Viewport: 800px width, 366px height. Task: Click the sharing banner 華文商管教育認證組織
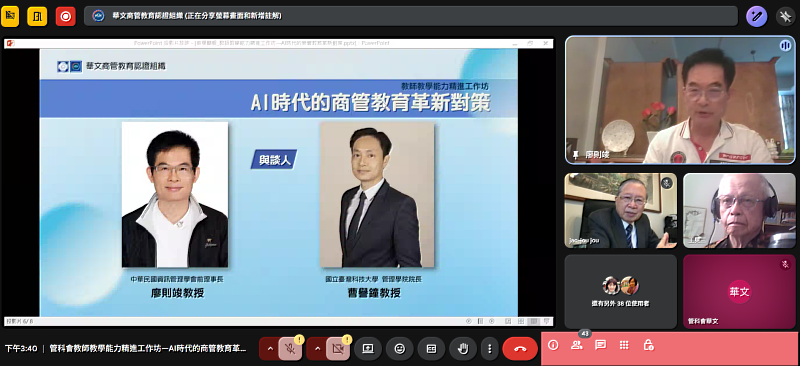411,16
